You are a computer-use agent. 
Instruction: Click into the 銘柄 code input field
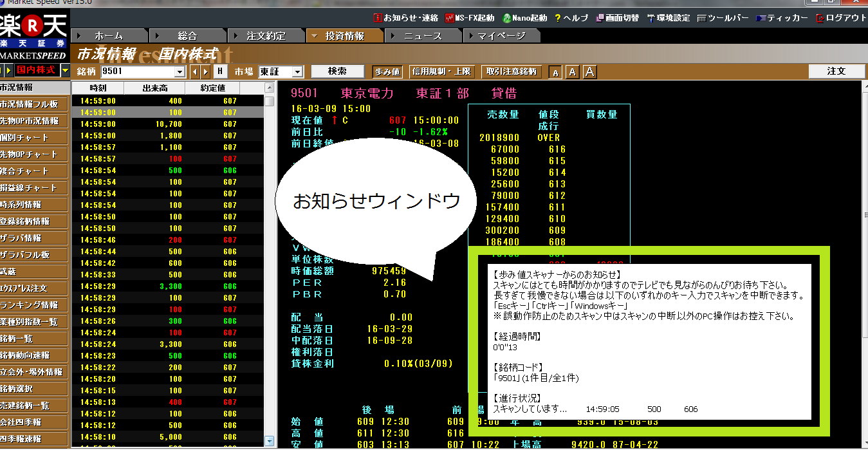coord(138,72)
